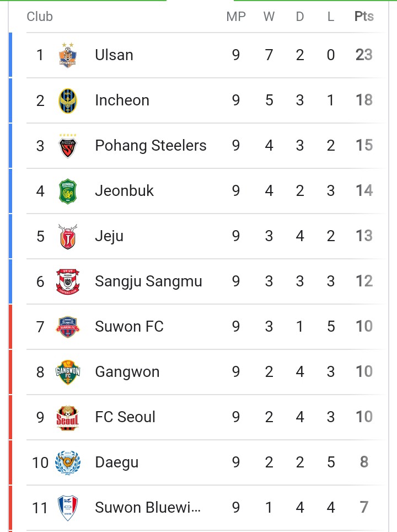Click the Club column header
397x532 pixels.
tap(40, 17)
